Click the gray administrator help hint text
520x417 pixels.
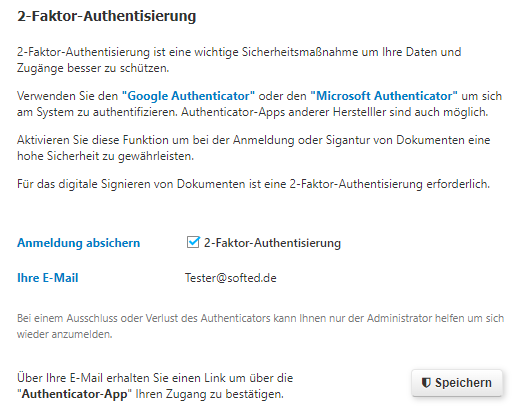point(260,326)
